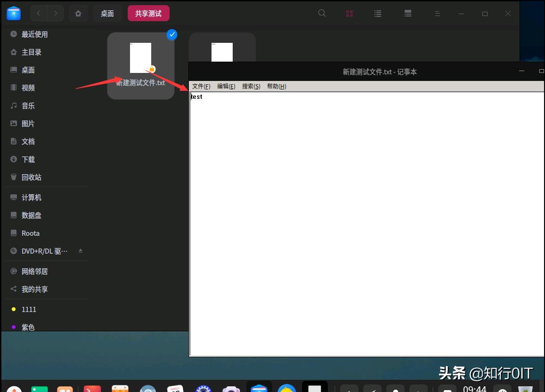The height and width of the screenshot is (392, 545).
Task: Open the 搜索(S) menu in Notepad
Action: click(251, 86)
